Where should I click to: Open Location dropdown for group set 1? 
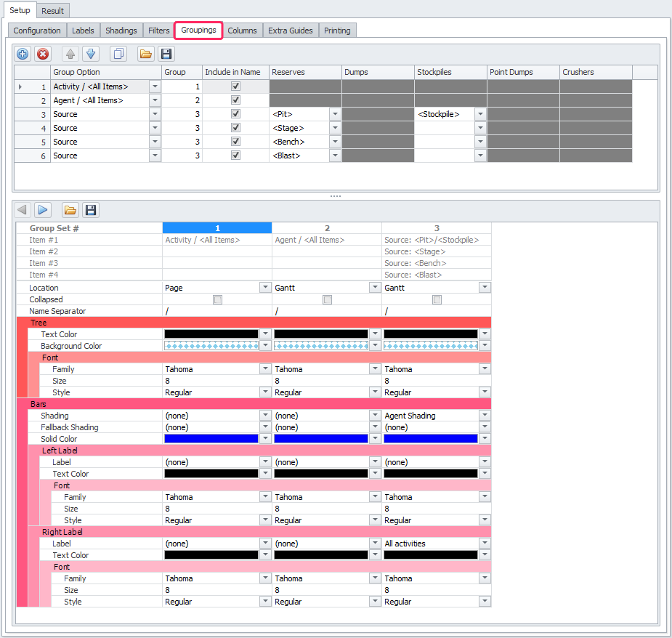click(266, 288)
